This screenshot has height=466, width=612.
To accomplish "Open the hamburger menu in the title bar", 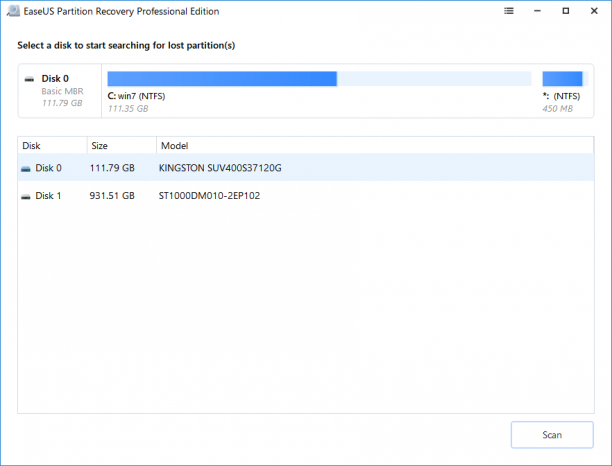I will click(x=509, y=11).
